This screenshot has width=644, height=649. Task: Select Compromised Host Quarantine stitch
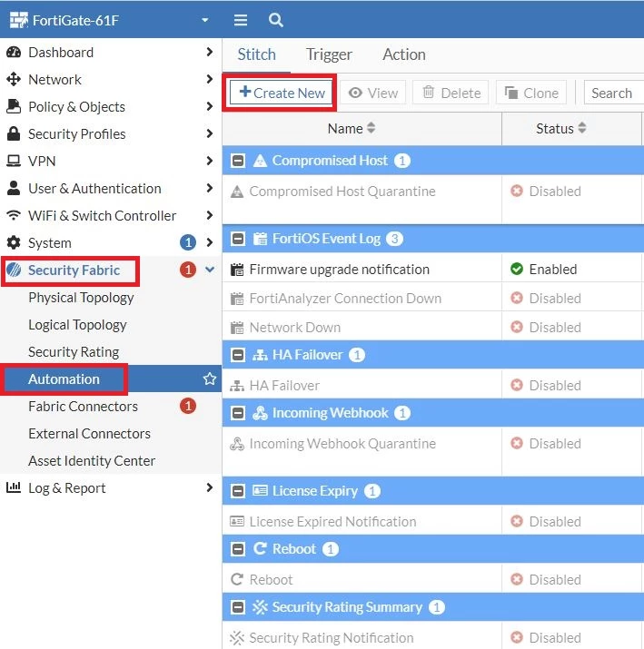(342, 192)
